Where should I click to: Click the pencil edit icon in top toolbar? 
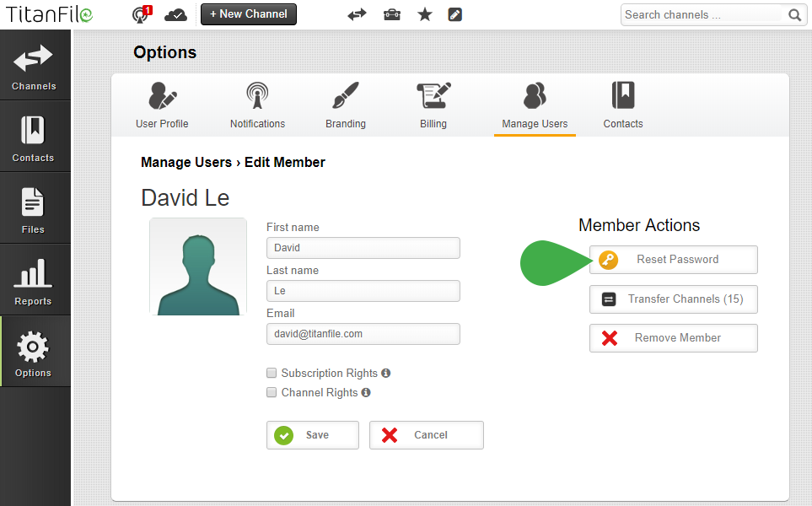pos(455,14)
